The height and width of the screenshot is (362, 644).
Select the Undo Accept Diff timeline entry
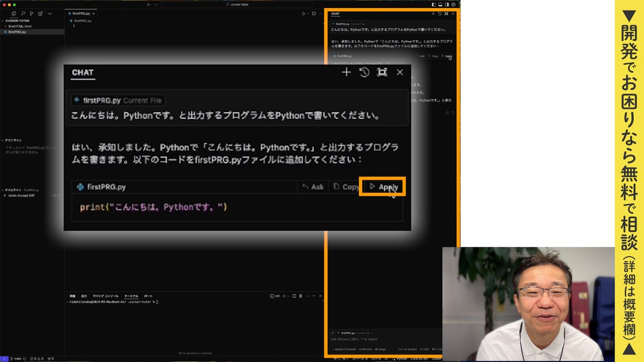[x=32, y=196]
